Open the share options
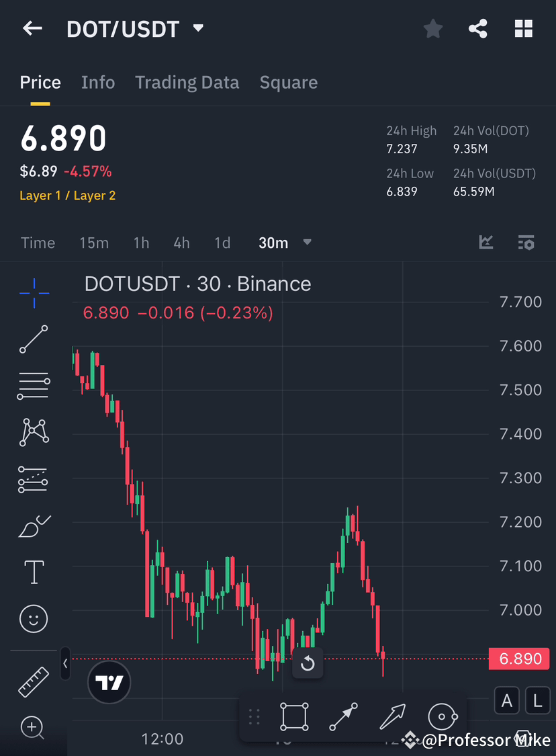Screen dimensions: 556x756 click(477, 28)
